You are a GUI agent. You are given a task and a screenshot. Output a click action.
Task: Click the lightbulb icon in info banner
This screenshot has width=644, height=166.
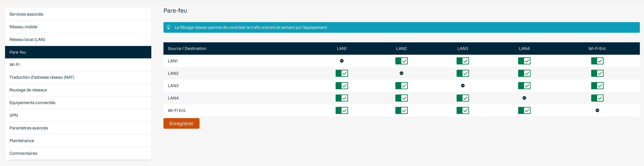(x=168, y=27)
